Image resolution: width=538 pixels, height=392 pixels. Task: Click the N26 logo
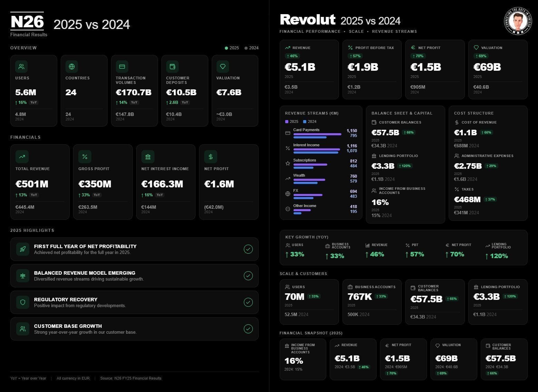click(27, 21)
